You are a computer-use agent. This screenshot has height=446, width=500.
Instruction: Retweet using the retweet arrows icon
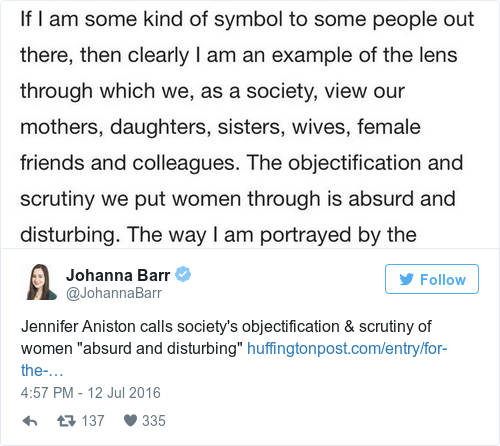click(66, 421)
